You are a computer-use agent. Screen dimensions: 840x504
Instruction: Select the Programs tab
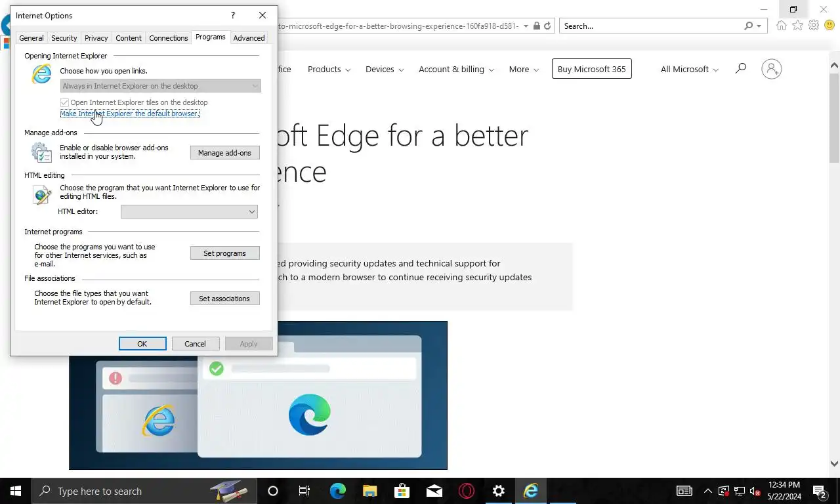[x=211, y=37]
